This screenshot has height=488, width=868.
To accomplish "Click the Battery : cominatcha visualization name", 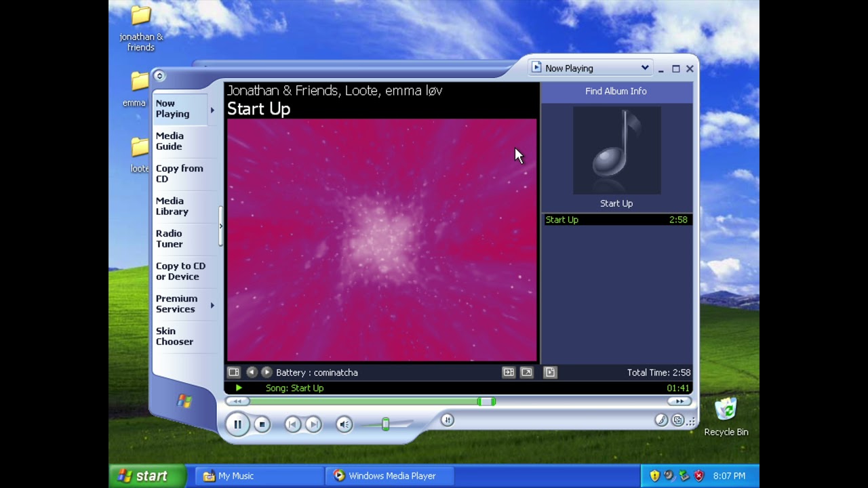I will click(317, 372).
